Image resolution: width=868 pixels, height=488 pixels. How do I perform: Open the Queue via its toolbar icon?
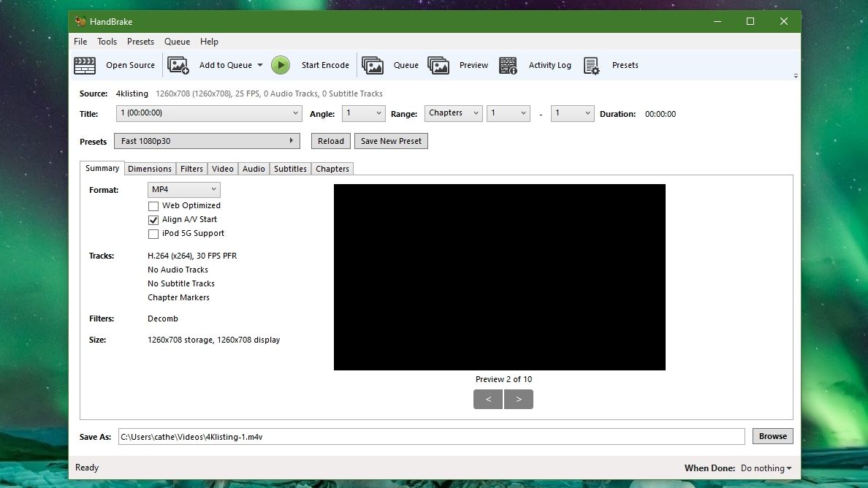(373, 65)
